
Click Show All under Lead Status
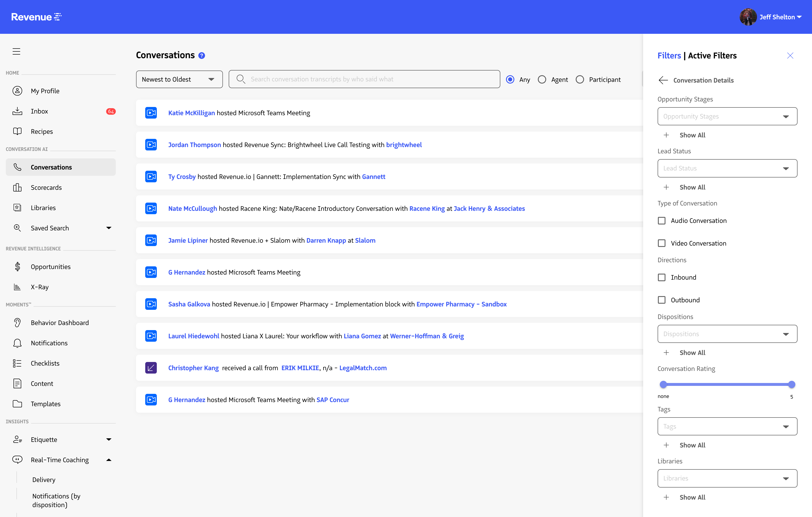pyautogui.click(x=692, y=187)
